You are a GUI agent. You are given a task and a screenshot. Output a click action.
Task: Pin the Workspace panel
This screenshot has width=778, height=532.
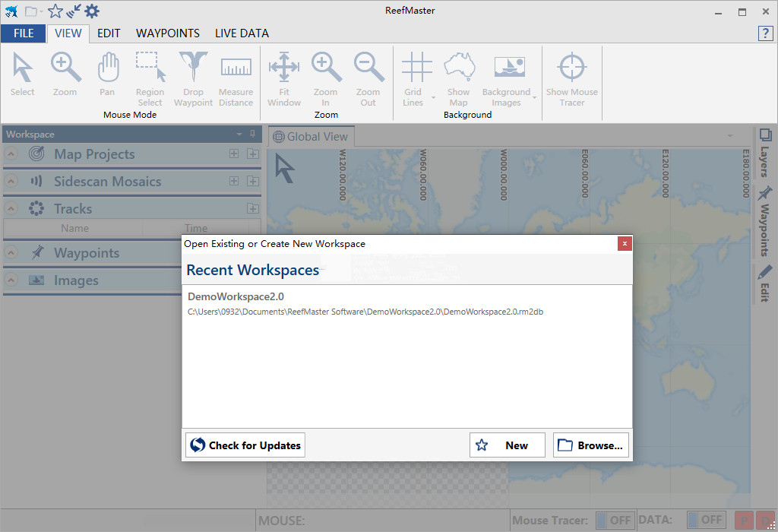click(x=252, y=134)
